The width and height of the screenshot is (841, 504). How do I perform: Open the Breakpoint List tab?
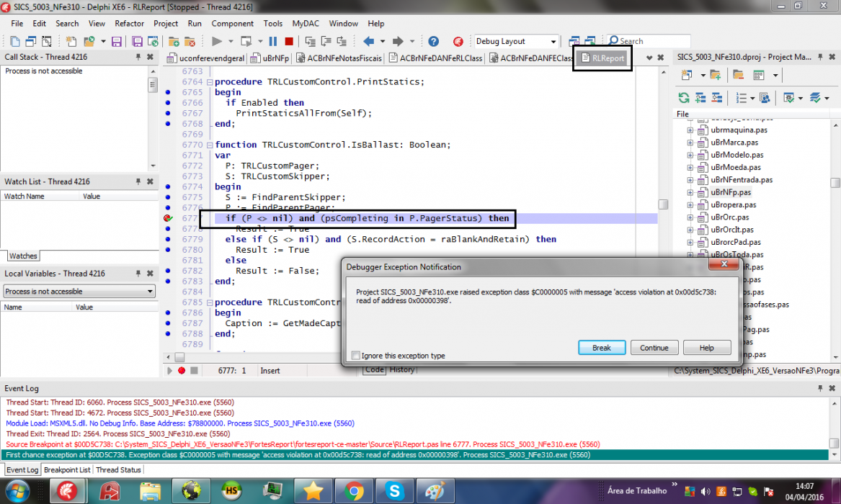tap(67, 469)
